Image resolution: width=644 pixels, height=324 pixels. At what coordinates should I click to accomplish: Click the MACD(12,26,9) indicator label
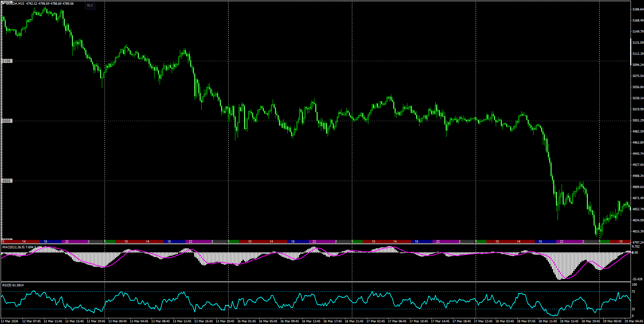pyautogui.click(x=13, y=247)
